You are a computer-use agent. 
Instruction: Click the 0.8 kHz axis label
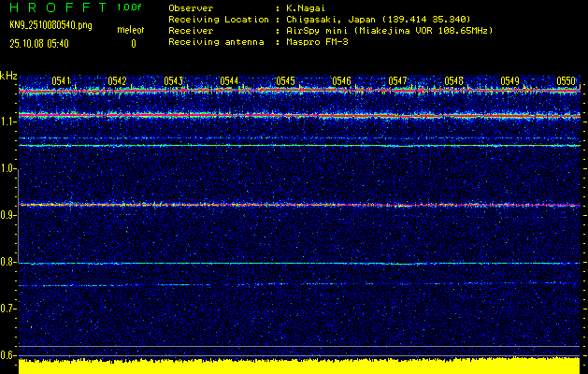pyautogui.click(x=9, y=262)
